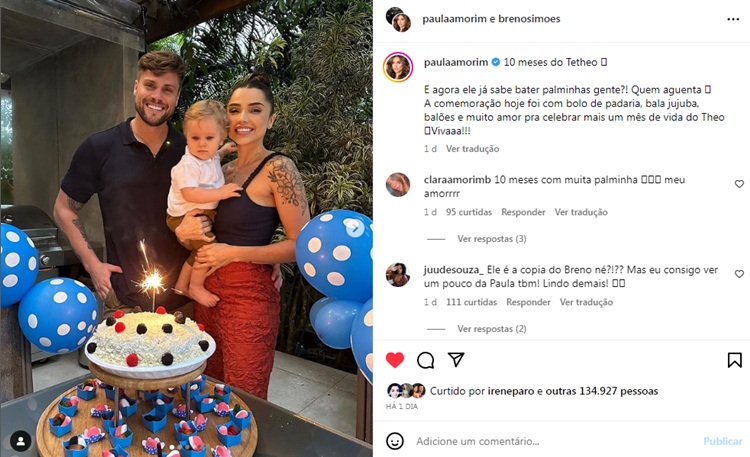The height and width of the screenshot is (457, 750).
Task: Click Ver tradução under the post caption
Action: click(473, 149)
